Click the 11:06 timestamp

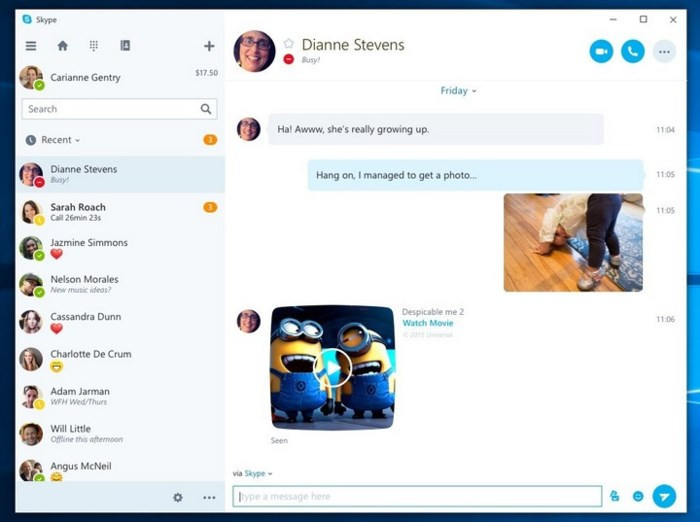click(x=665, y=319)
